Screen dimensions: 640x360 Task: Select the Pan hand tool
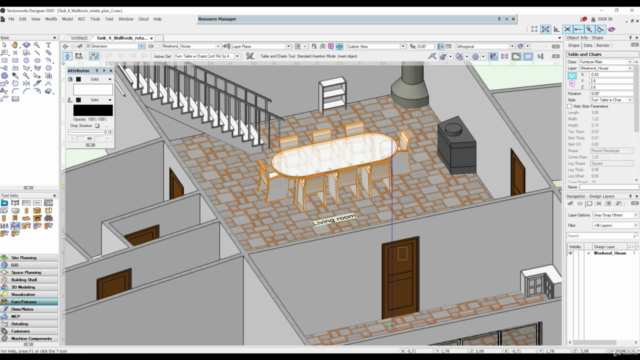(15, 45)
